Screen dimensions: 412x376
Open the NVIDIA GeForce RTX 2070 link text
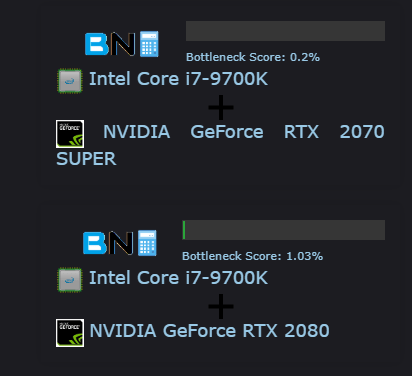coord(244,132)
